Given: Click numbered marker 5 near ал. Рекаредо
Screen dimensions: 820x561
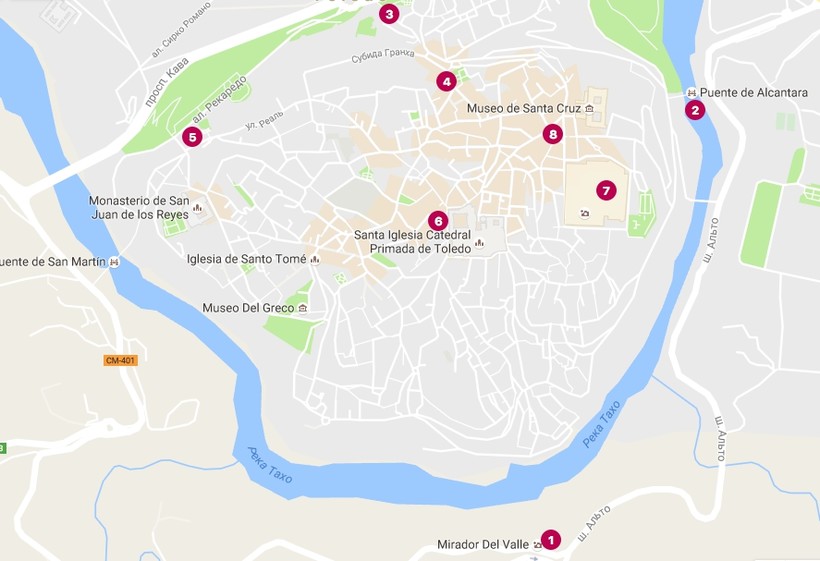Looking at the screenshot, I should 192,137.
